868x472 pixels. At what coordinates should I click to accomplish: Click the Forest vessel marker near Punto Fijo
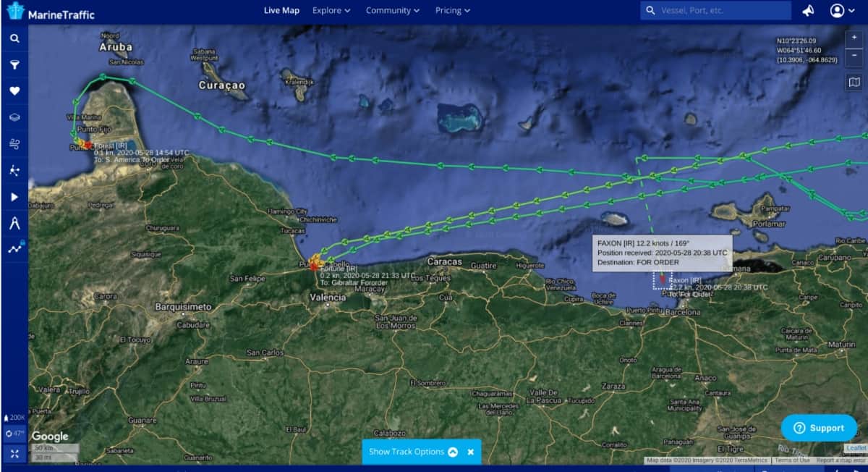[x=88, y=145]
